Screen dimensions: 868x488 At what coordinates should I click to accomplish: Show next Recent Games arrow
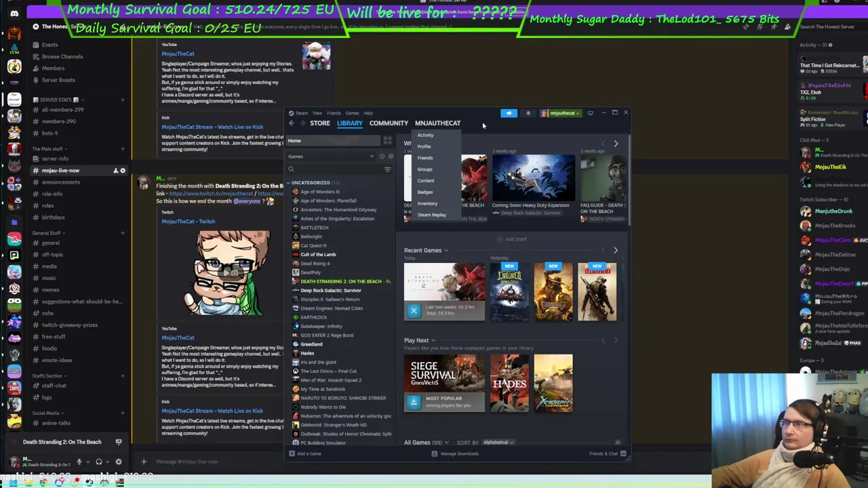tap(615, 250)
